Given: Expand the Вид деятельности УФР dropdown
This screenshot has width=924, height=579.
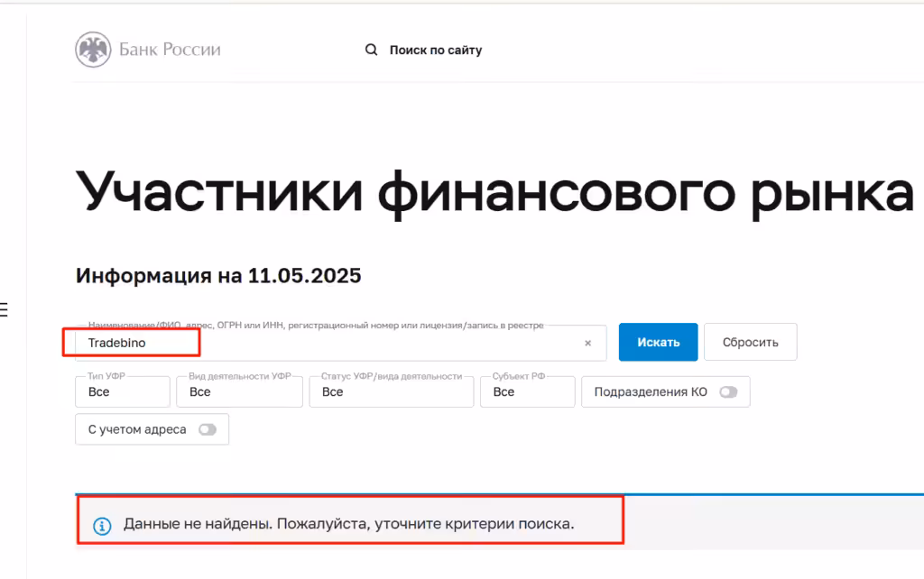Looking at the screenshot, I should pos(239,391).
